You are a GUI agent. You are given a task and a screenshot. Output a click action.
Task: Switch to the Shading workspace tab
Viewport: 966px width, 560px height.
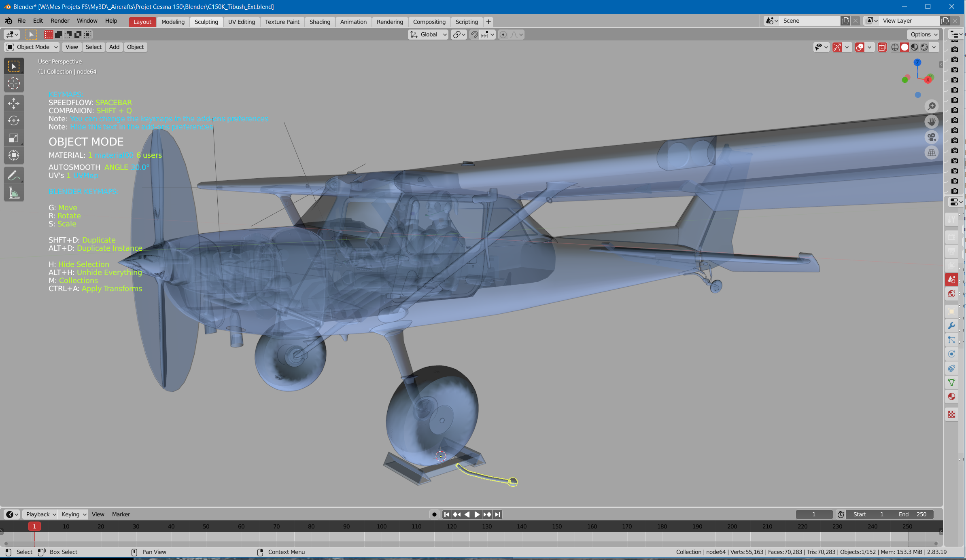[320, 22]
